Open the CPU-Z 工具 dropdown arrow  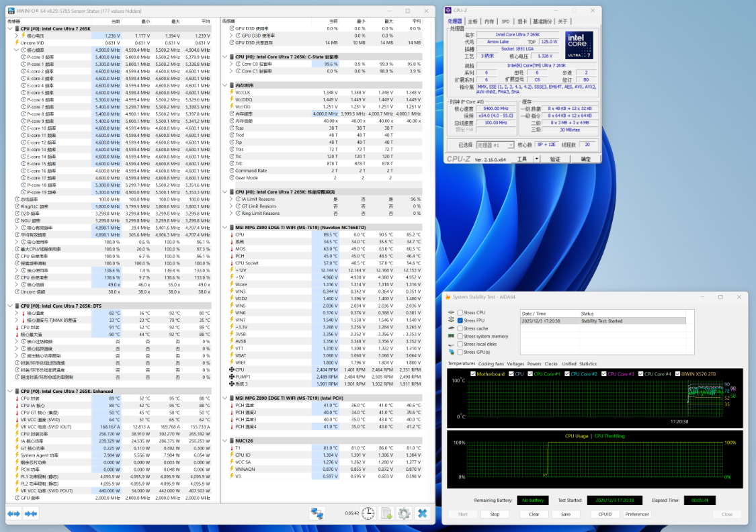537,159
